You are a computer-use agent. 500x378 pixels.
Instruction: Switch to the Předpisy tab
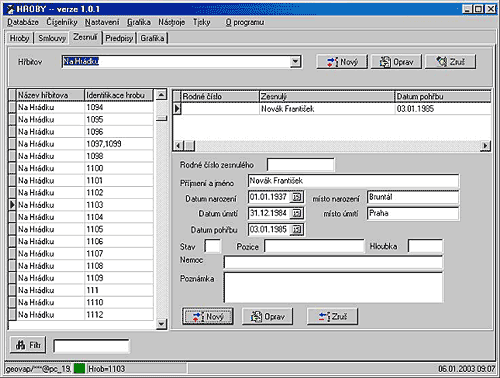pyautogui.click(x=119, y=38)
